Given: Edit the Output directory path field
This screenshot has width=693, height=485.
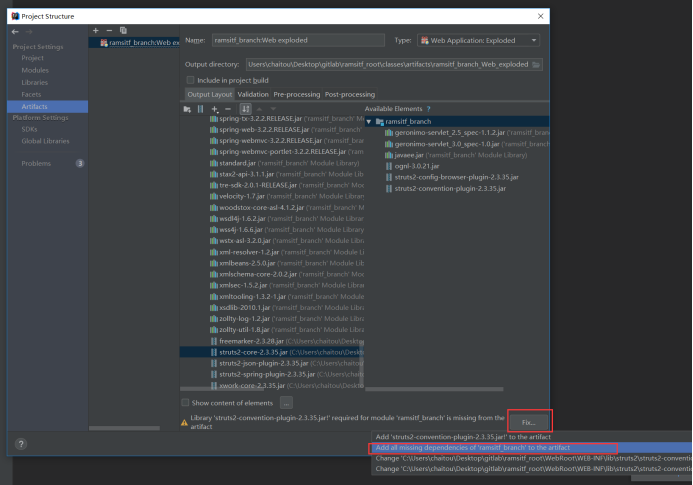Looking at the screenshot, I should [388, 65].
